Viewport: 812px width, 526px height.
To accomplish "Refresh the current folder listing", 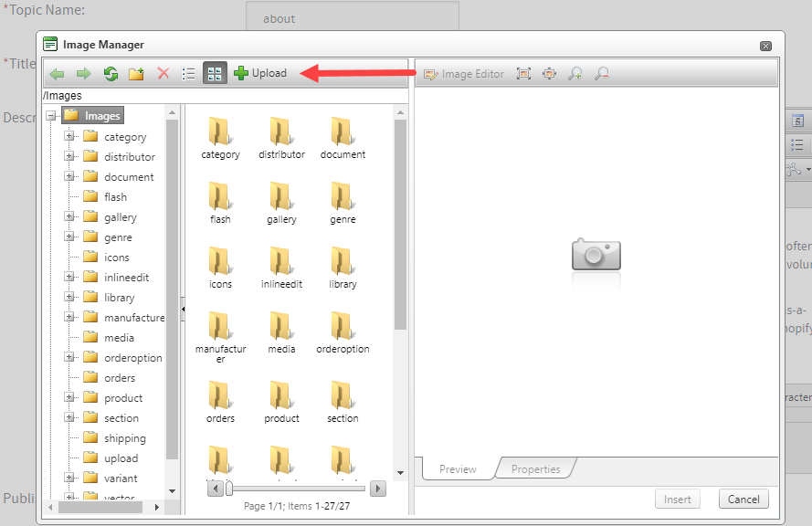I will (110, 74).
